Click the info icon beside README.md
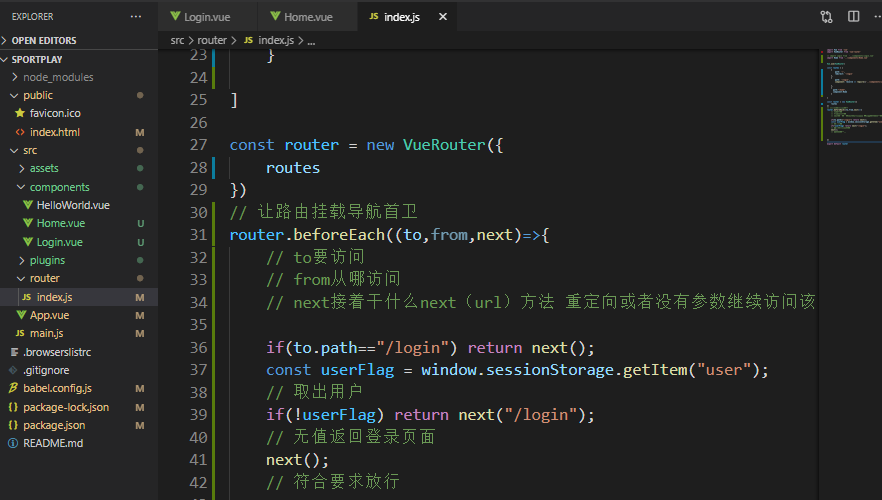Screen dimensions: 882x500 [13, 443]
